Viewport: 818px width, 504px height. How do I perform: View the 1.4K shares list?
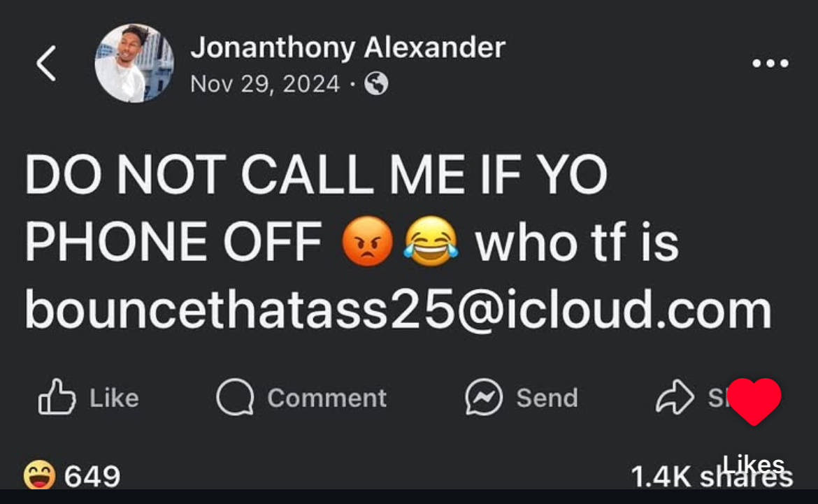712,476
